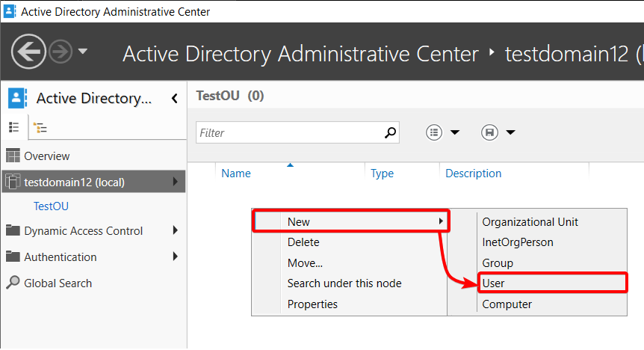644x350 pixels.
Task: Switch to list view in navigation pane
Action: (x=14, y=127)
